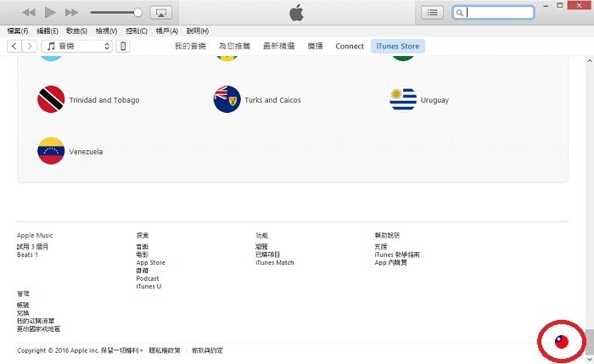Open the Podcast footer link

[x=148, y=278]
